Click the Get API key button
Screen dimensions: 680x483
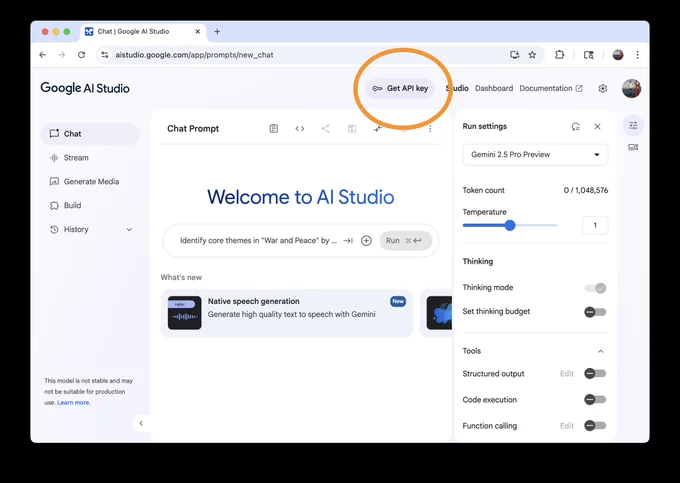click(x=400, y=88)
